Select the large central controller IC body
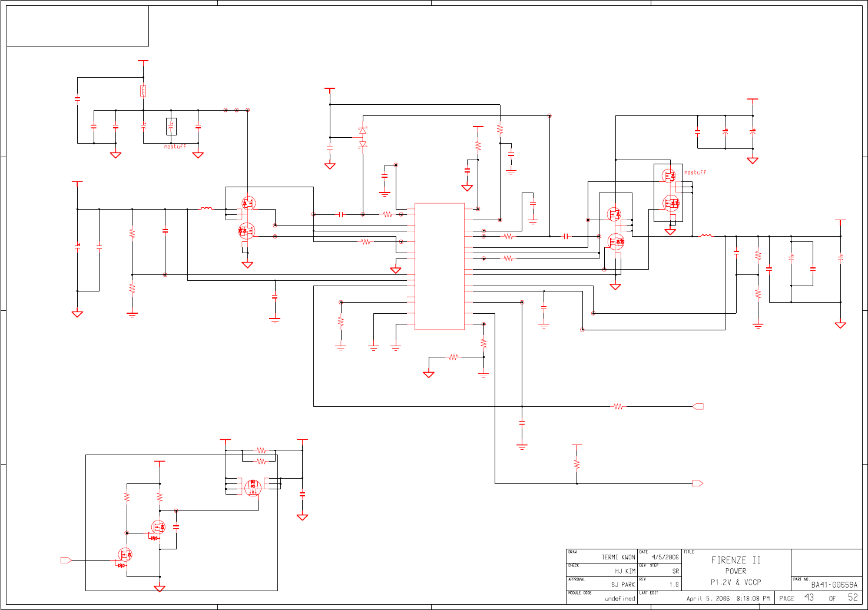868x610 pixels. click(439, 266)
